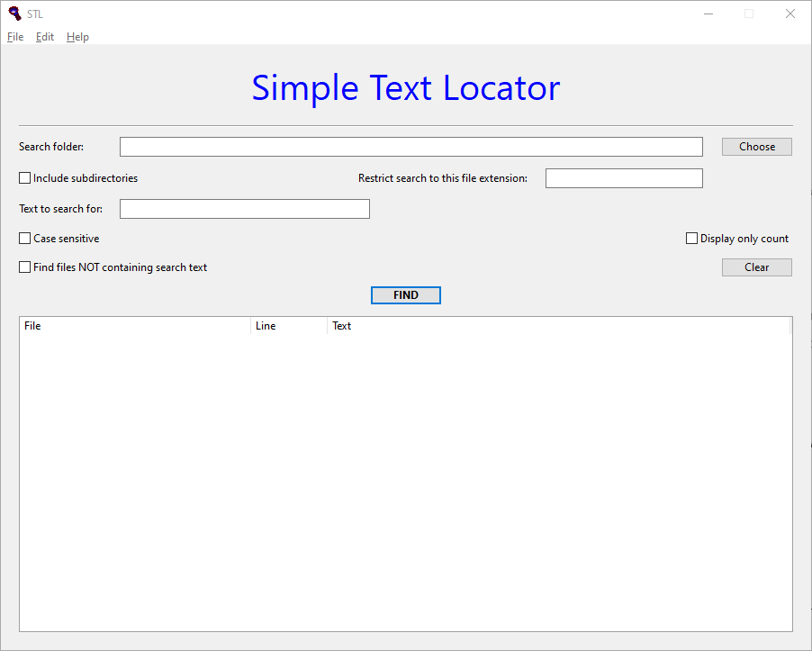Open the File menu
The width and height of the screenshot is (812, 651).
pos(15,37)
